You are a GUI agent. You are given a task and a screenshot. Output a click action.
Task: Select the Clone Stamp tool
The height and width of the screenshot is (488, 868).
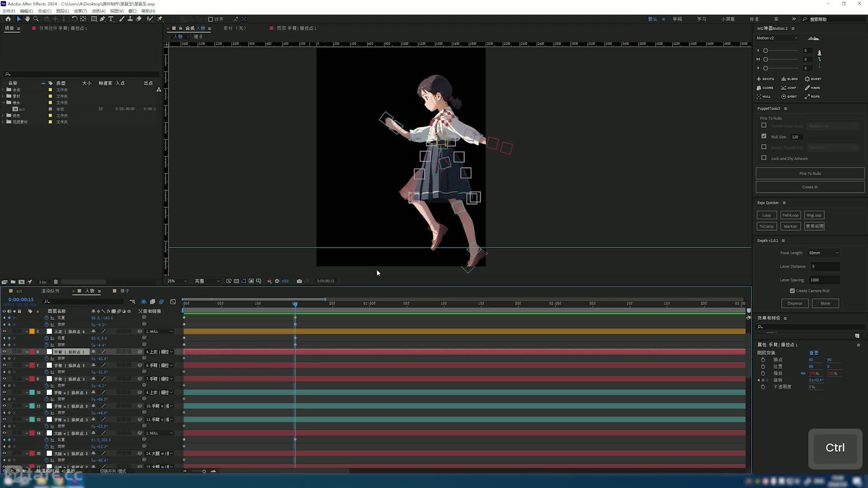pos(130,19)
